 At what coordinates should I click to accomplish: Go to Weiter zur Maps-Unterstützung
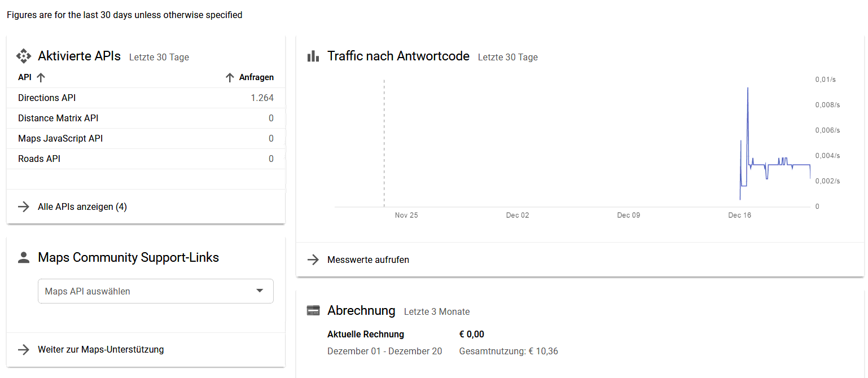click(100, 350)
